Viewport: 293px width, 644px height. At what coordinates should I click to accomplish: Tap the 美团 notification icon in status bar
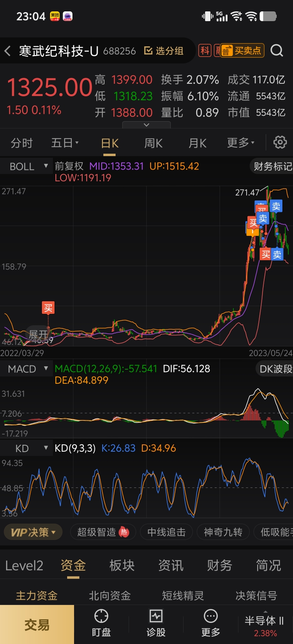click(x=55, y=16)
